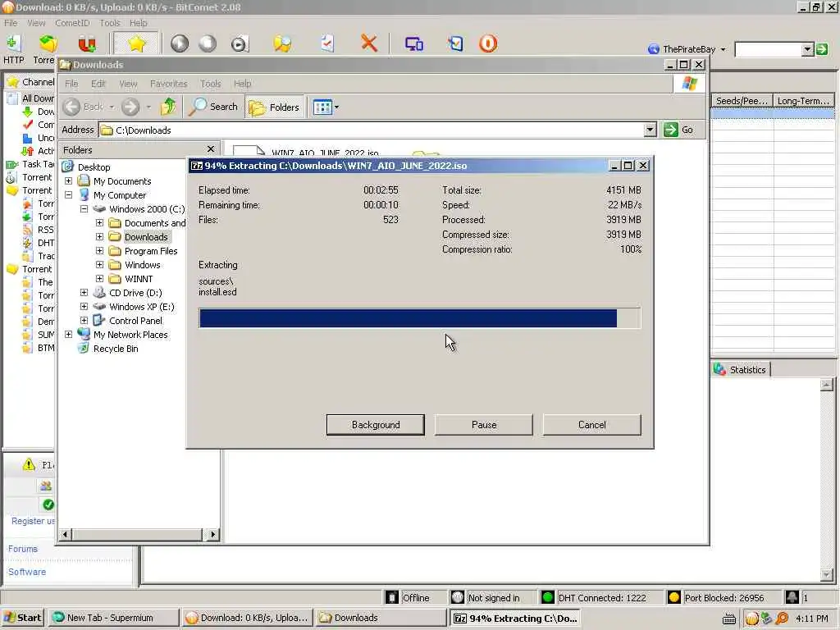This screenshot has height=630, width=840.
Task: Collapse the Windows 2000 (C:) node
Action: (x=84, y=209)
